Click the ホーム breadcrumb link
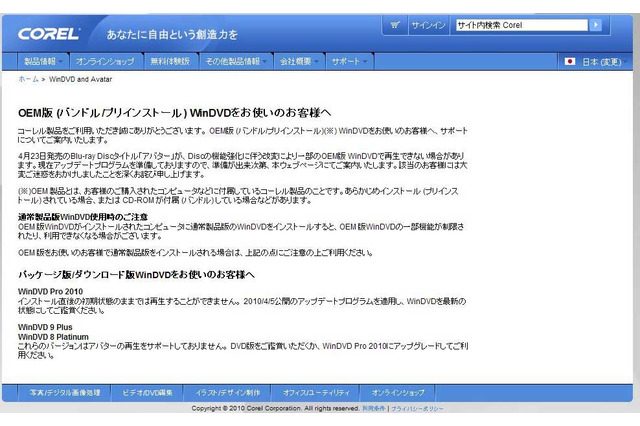The image size is (640, 426). tap(28, 79)
